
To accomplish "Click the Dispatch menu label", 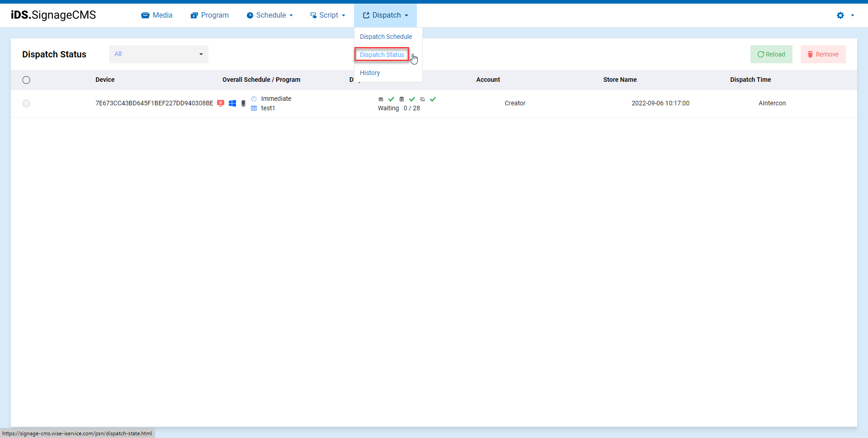I will point(387,15).
